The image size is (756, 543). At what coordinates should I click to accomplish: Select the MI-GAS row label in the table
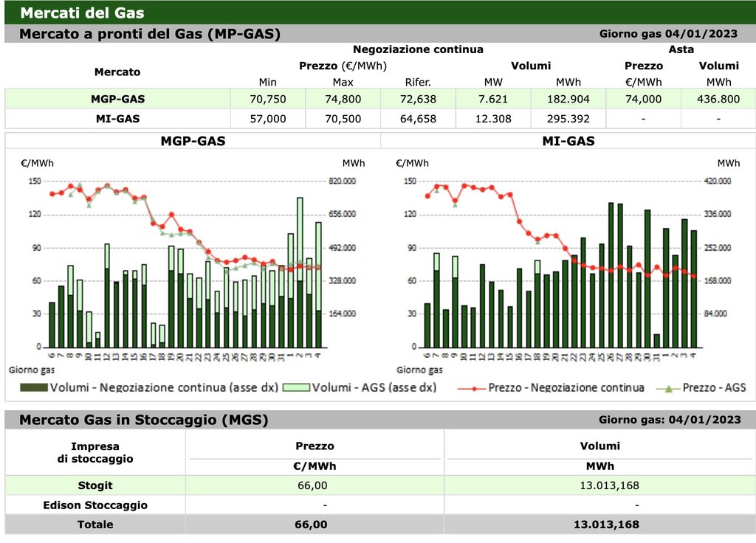point(117,118)
